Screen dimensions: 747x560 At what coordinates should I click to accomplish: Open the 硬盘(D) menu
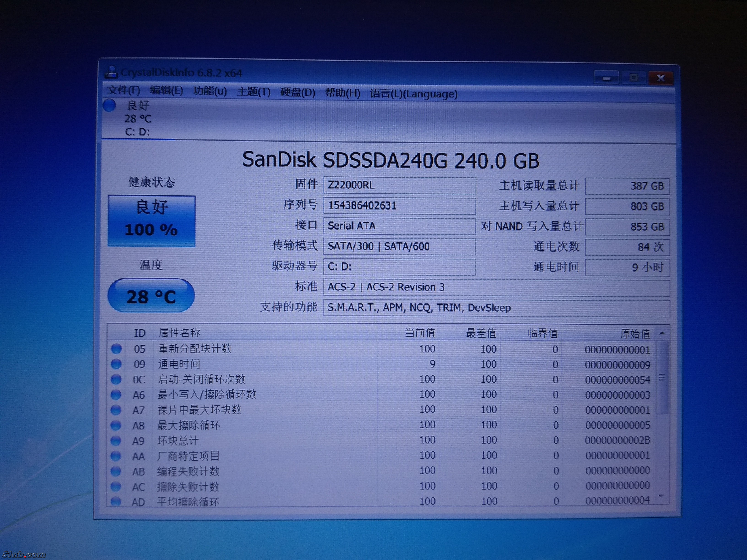(298, 92)
